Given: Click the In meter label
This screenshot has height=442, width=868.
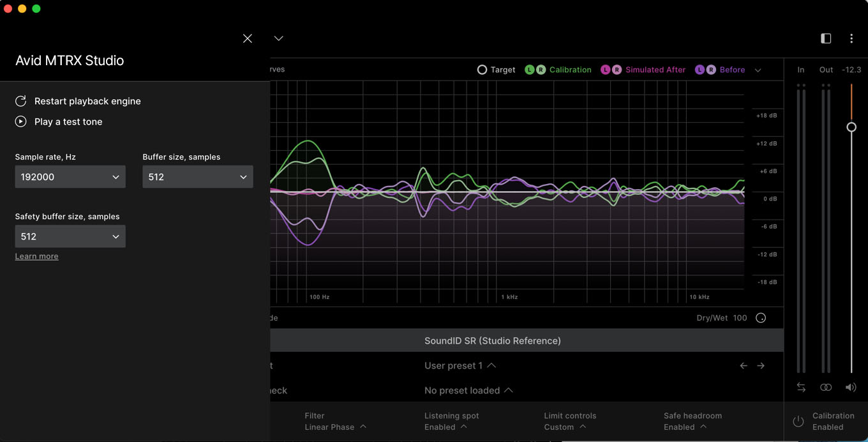Looking at the screenshot, I should [x=801, y=70].
